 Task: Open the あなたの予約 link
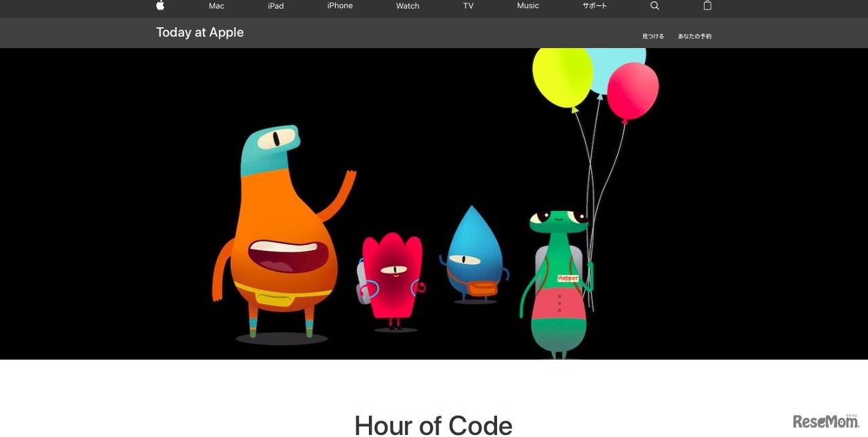[694, 36]
